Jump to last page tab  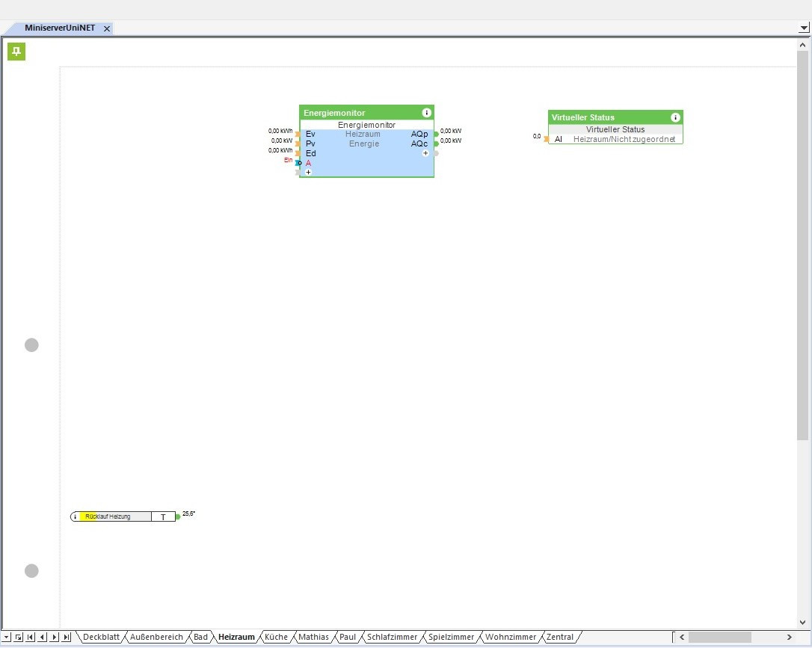click(67, 637)
